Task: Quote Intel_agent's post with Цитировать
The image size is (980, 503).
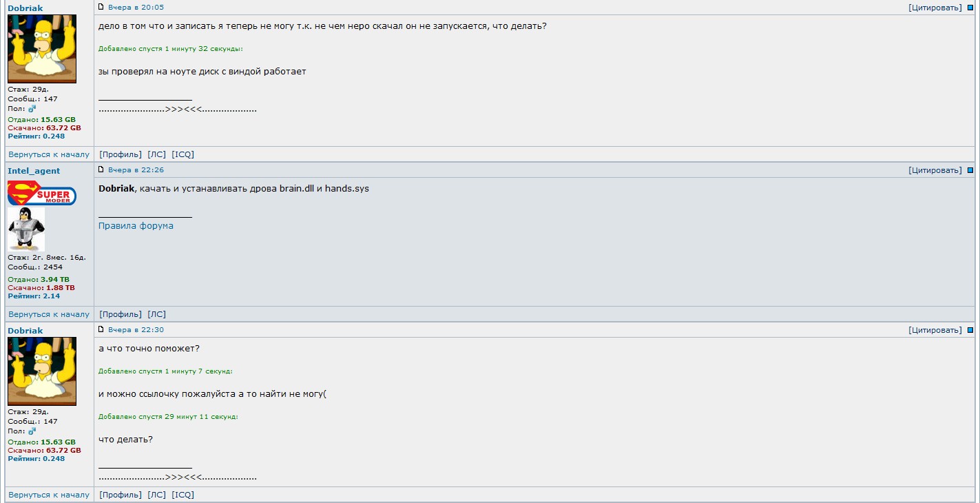Action: [935, 170]
